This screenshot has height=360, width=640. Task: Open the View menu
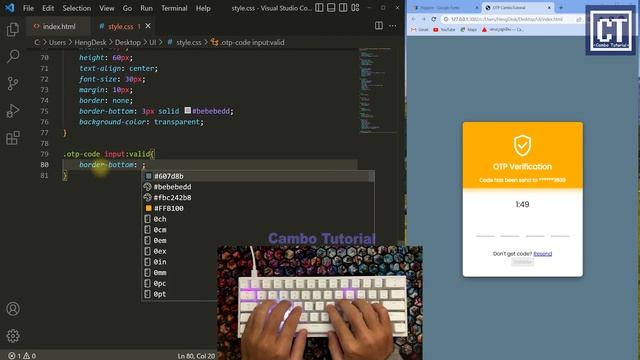pyautogui.click(x=107, y=8)
